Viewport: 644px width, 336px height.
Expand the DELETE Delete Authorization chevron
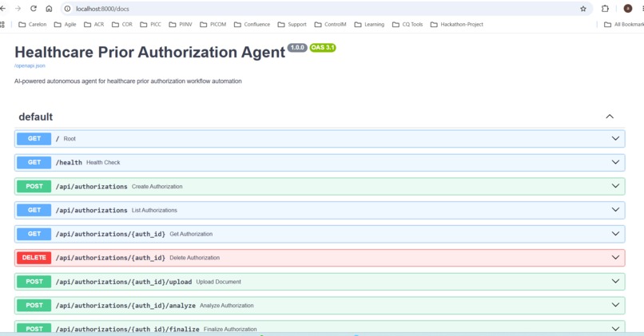click(615, 258)
